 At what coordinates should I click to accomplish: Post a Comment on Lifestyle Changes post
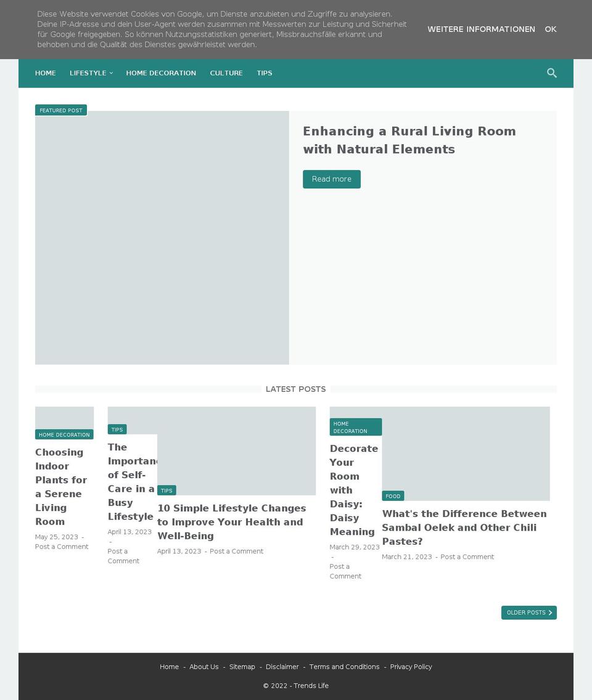(x=236, y=551)
